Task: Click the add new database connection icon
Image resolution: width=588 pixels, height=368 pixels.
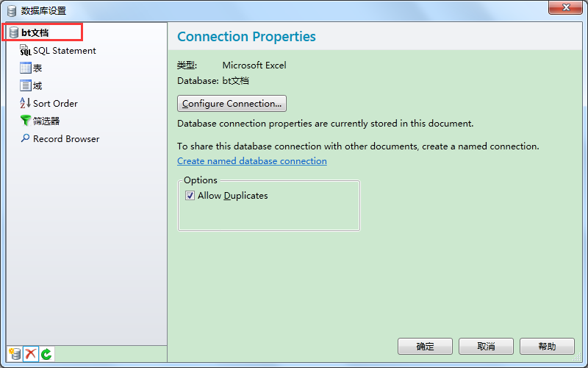Action: (x=14, y=354)
